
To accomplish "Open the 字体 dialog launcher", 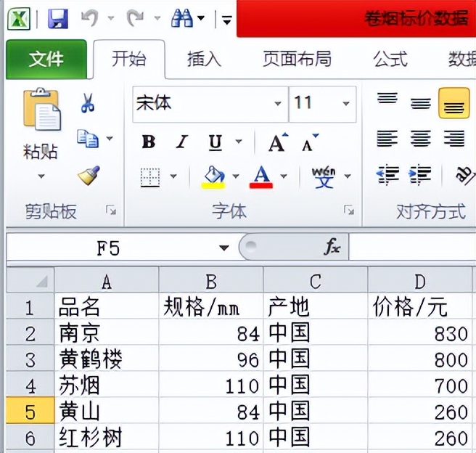I will (x=349, y=210).
